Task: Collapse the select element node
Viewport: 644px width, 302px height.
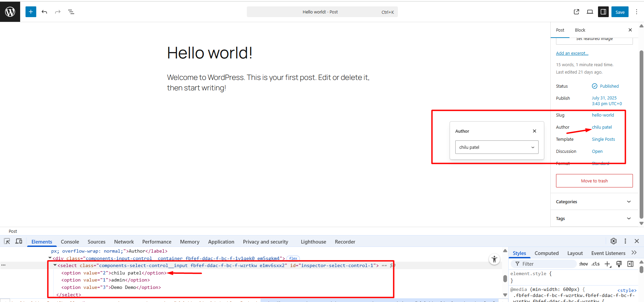Action: 55,265
